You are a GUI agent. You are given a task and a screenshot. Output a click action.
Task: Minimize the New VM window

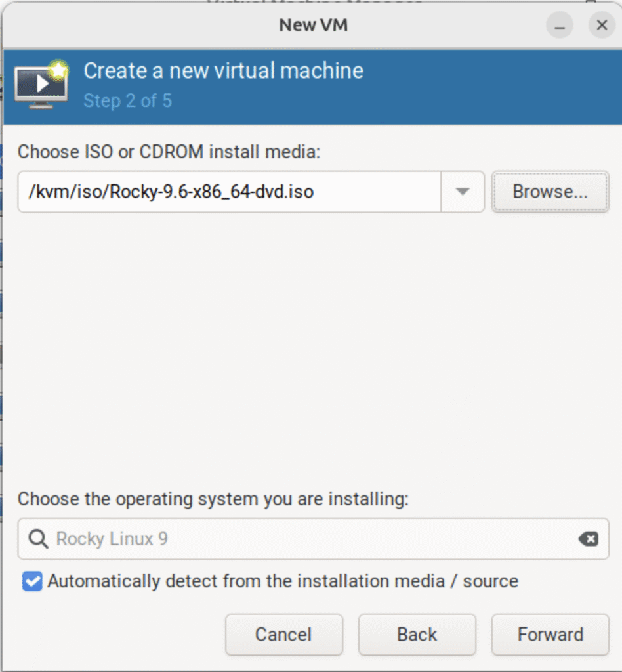(x=560, y=26)
